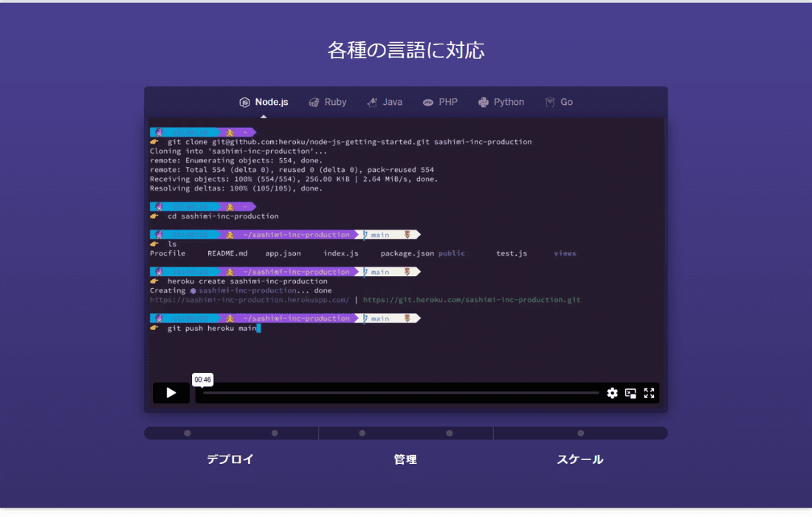Seek along the video progress bar

tap(401, 393)
